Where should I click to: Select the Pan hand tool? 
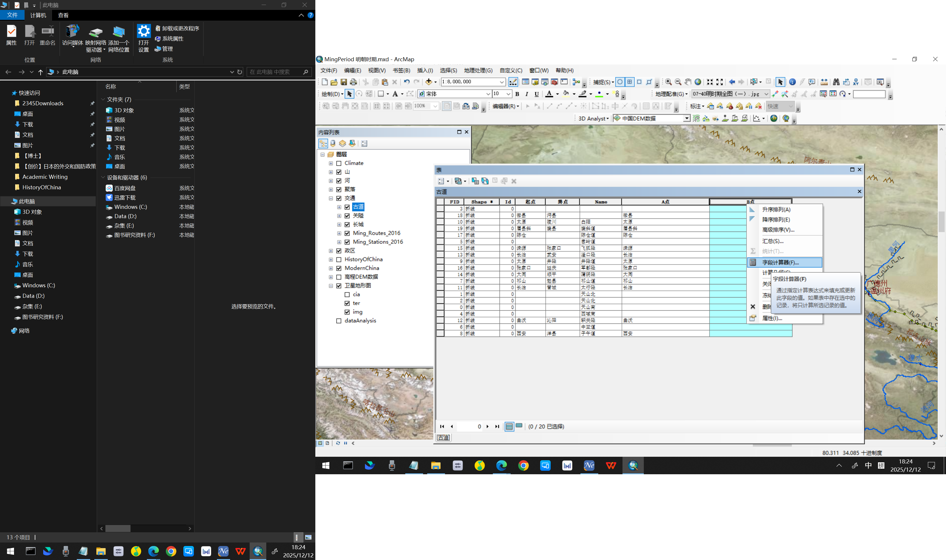pyautogui.click(x=688, y=82)
